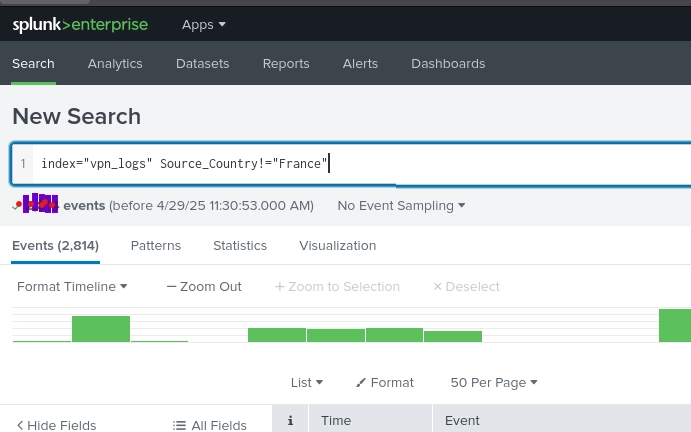Click Zoom Out on timeline
This screenshot has width=691, height=432.
[x=204, y=287]
